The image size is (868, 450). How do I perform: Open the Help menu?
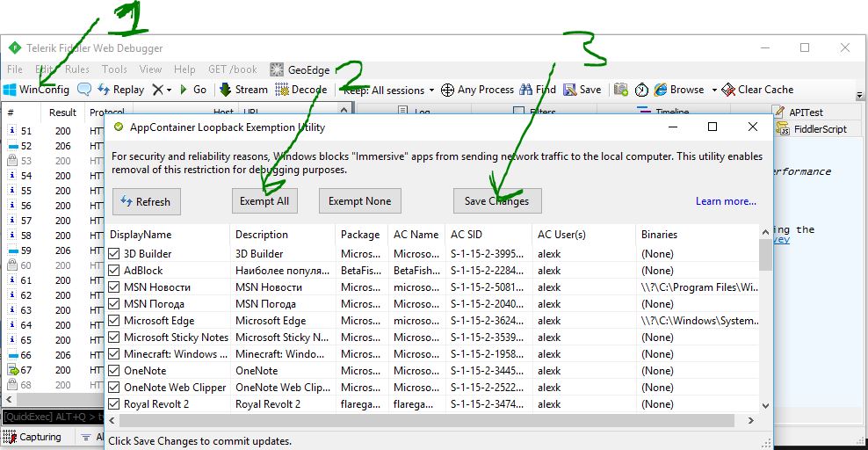(184, 69)
